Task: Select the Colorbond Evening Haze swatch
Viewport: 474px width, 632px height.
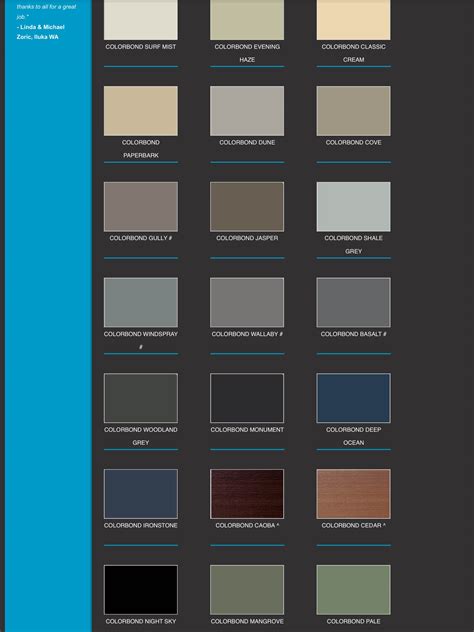Action: point(247,20)
